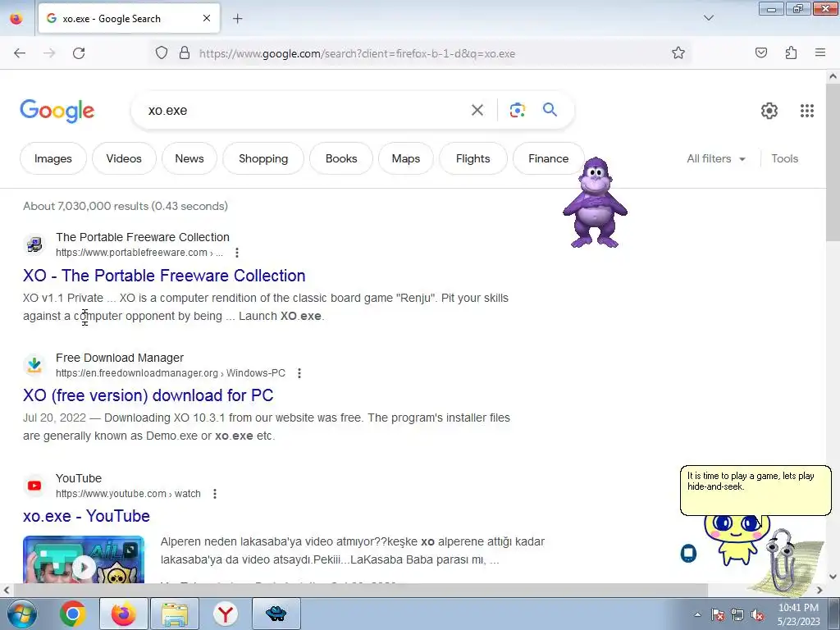Play the YouTube video thumbnail
The width and height of the screenshot is (840, 630).
(84, 559)
